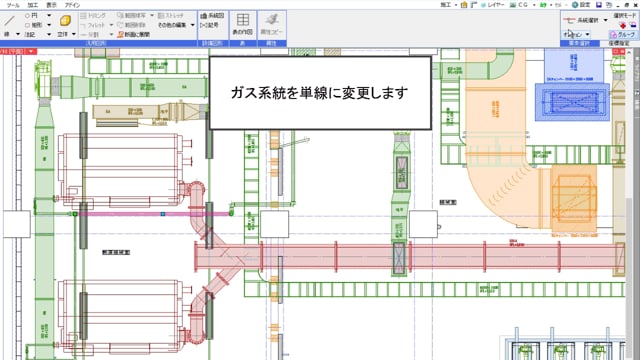Viewport: 640px width, 360px height.
Task: Click the red diamond selection mode icon
Action: (623, 25)
